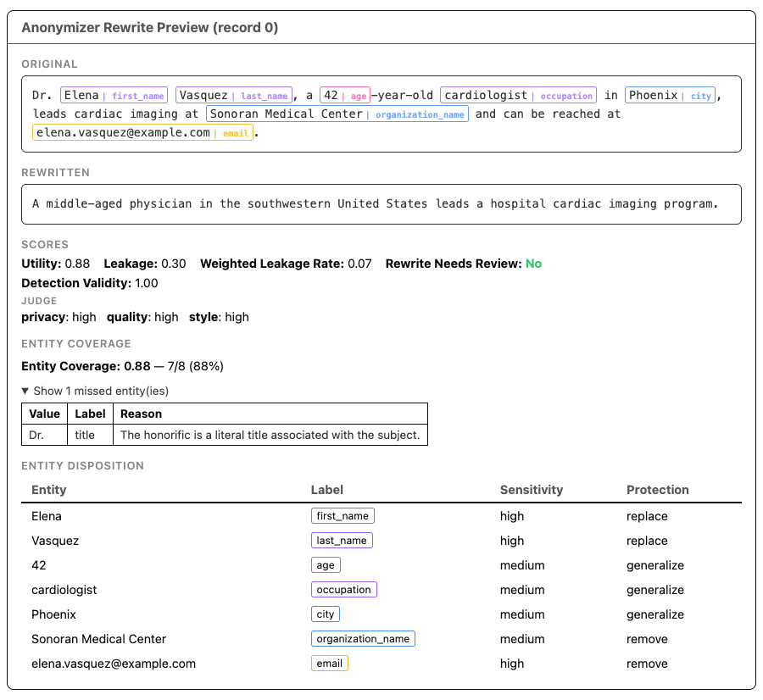Viewport: 763px width, 700px height.
Task: Click the rewritten text box
Action: (x=381, y=204)
